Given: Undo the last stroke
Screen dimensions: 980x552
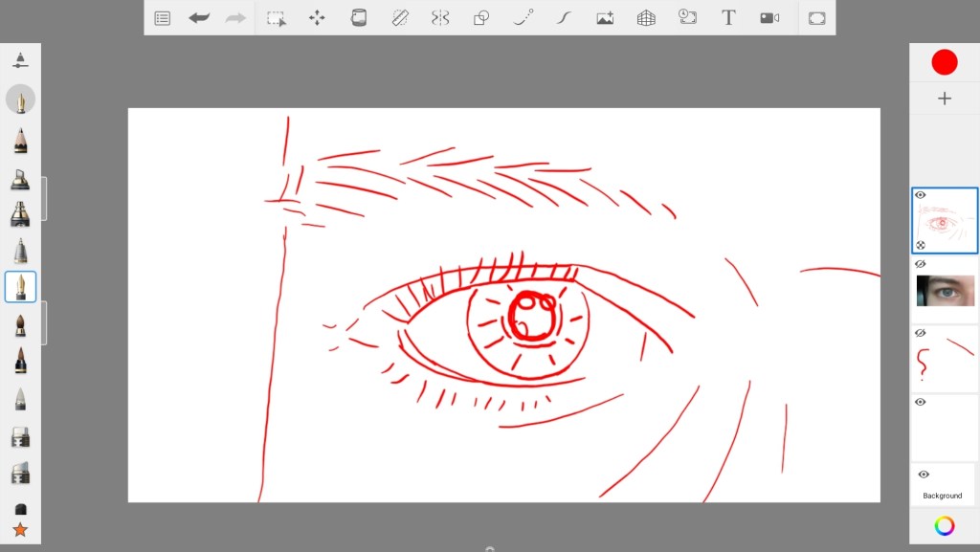Looking at the screenshot, I should (x=199, y=18).
